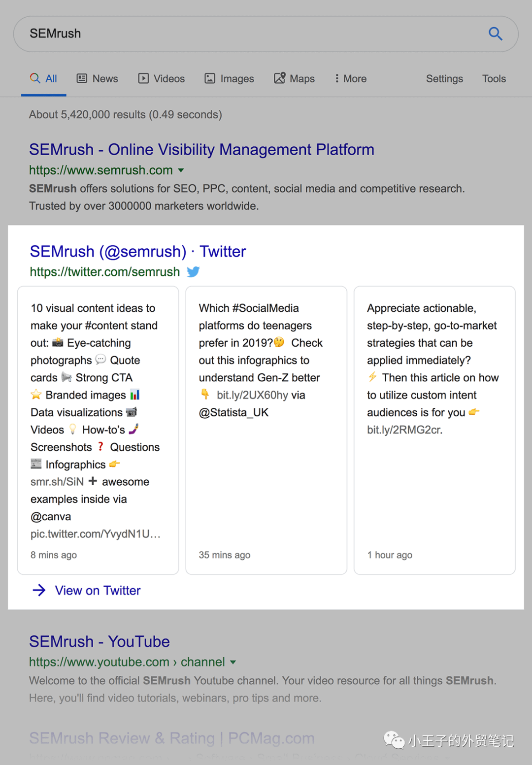The image size is (532, 765).
Task: Open the SEMrush (@semrush) Twitter result title
Action: click(x=138, y=251)
